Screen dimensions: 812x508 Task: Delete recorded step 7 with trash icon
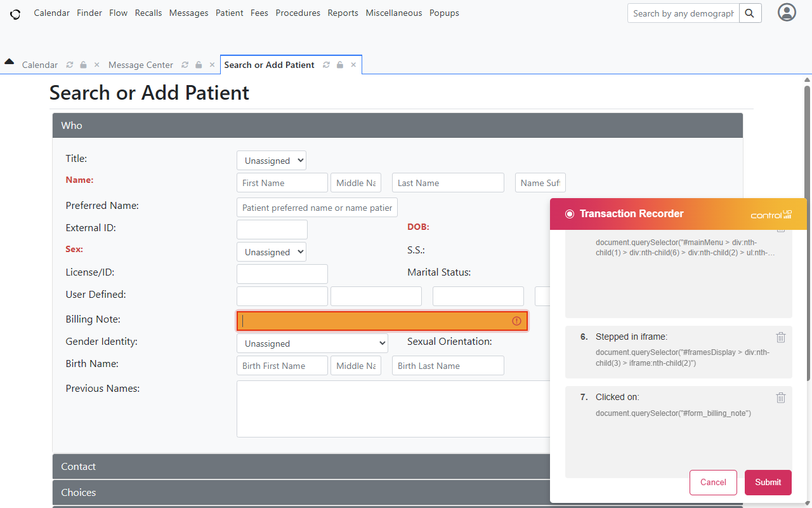pyautogui.click(x=780, y=398)
